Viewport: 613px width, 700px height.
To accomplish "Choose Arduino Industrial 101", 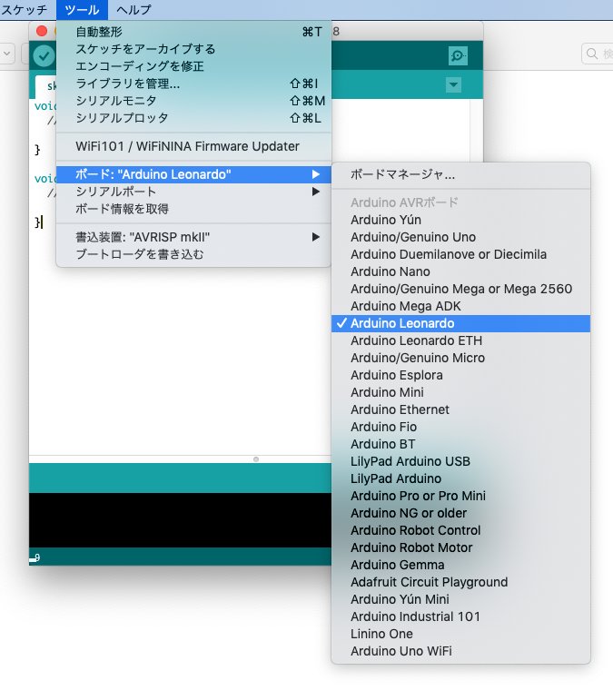I will 460,617.
